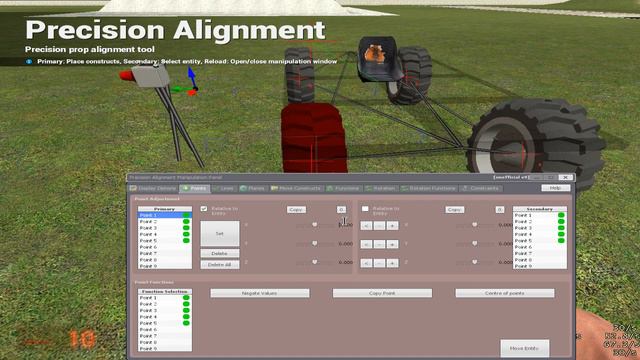The width and height of the screenshot is (640, 360).
Task: Select Point 4 in Secondary list
Action: click(x=540, y=234)
